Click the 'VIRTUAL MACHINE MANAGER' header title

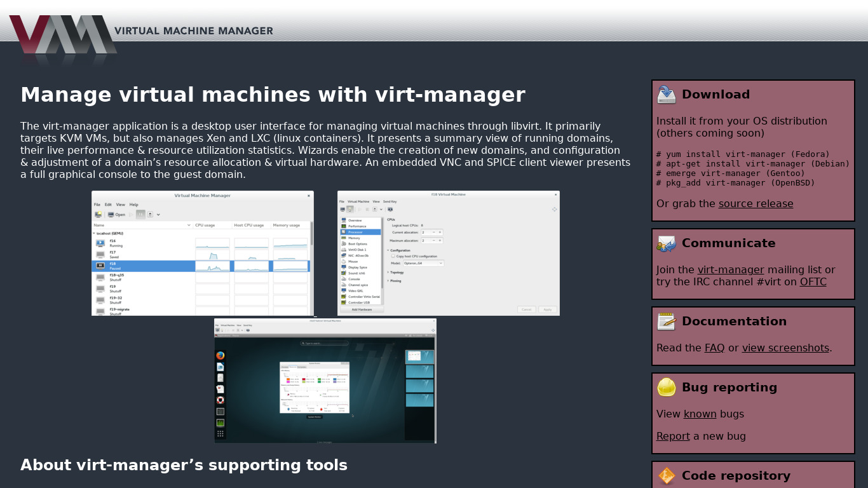point(194,30)
